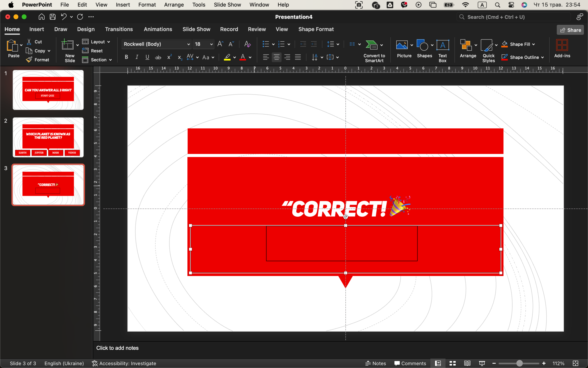Open the Arrange menu in menu bar
This screenshot has width=588, height=368.
(x=174, y=5)
